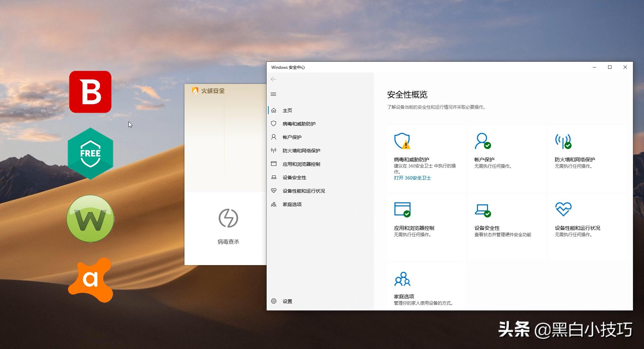Select 主页 in the navigation pane
644x349 pixels.
coord(287,110)
